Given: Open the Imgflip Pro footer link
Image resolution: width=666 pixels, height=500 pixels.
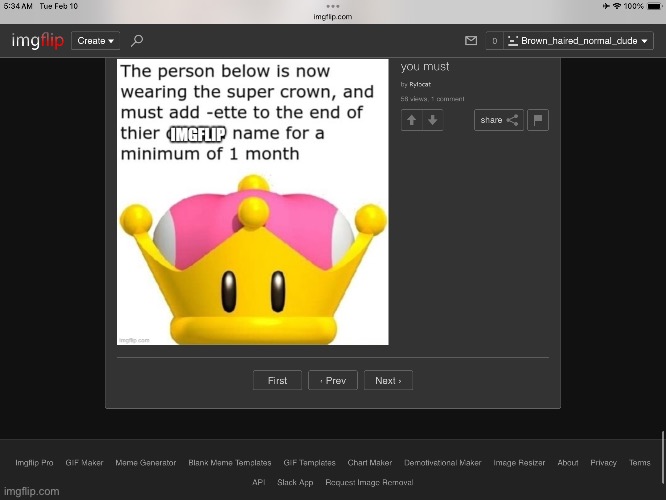Looking at the screenshot, I should (x=34, y=463).
